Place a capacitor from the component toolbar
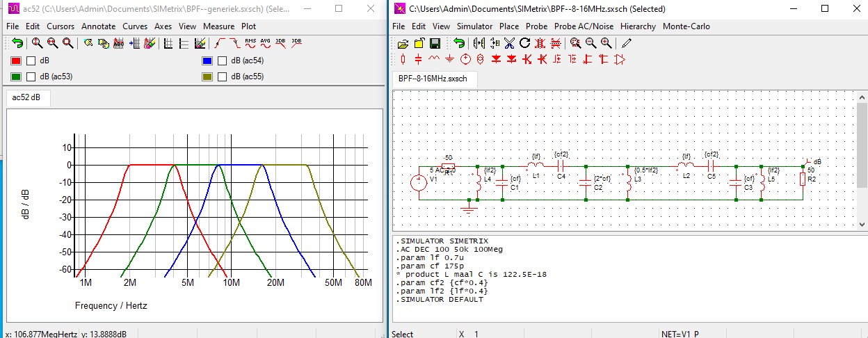The width and height of the screenshot is (868, 338). tap(418, 59)
